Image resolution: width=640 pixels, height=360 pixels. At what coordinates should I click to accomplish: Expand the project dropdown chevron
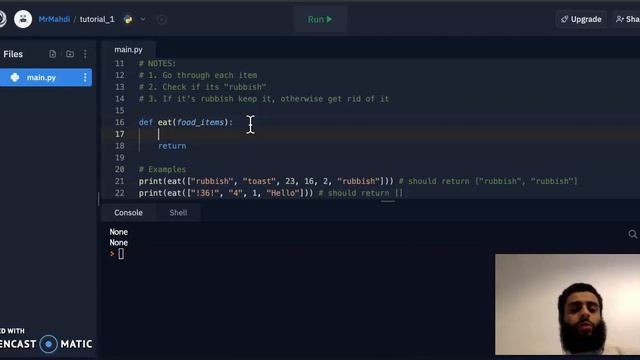(143, 19)
